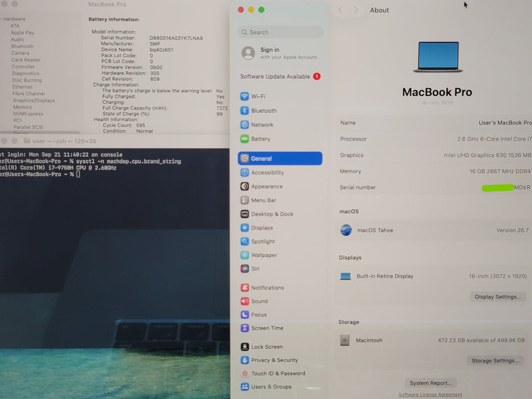The image size is (532, 399).
Task: Click the macOS Tahoe icon
Action: (346, 230)
